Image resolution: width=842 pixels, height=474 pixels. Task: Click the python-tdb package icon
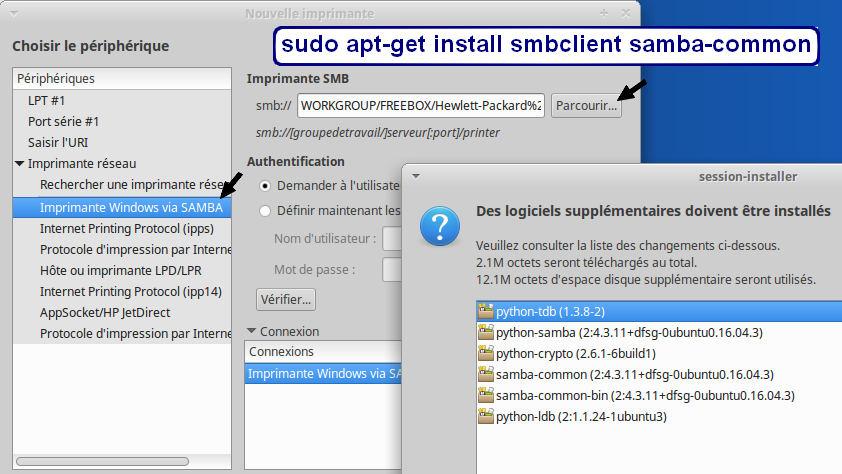click(487, 312)
